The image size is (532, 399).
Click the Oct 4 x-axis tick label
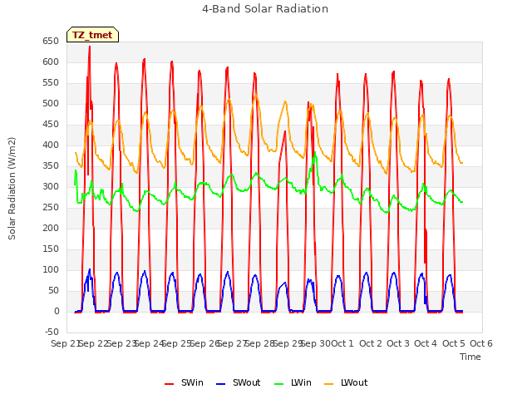point(426,343)
